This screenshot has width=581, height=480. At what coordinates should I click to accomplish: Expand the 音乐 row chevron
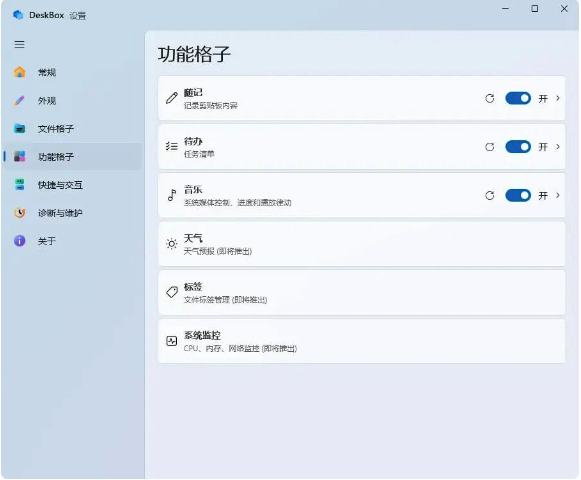tap(558, 195)
